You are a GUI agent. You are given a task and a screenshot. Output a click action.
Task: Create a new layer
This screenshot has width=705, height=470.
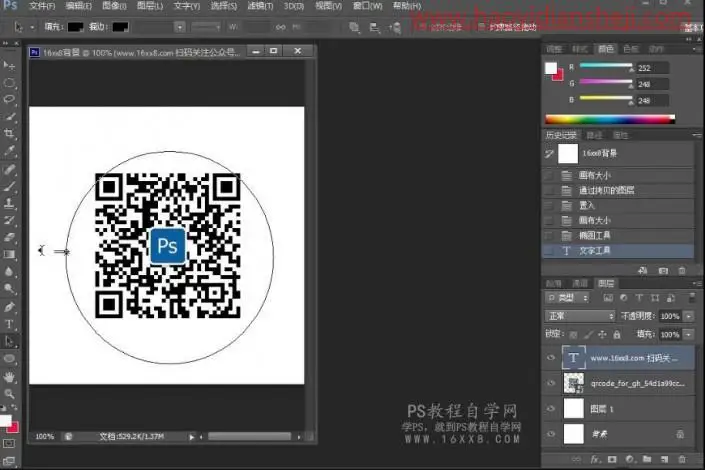[x=664, y=459]
